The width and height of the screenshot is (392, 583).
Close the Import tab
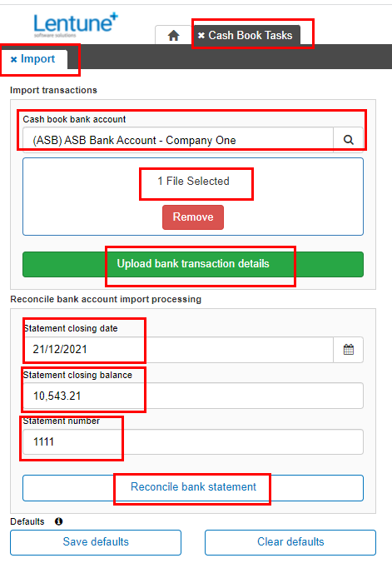(14, 59)
